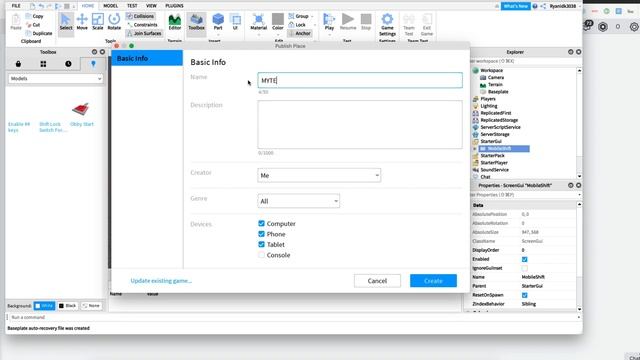Switch to the HOME ribbon tab
This screenshot has height=360, width=640.
click(88, 6)
